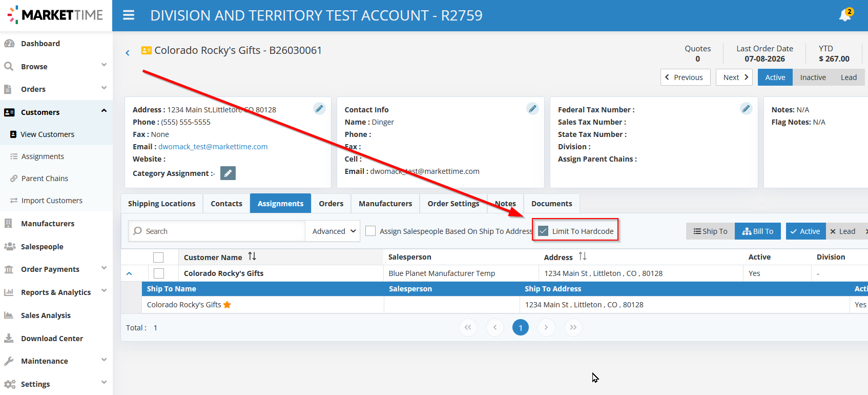Edit Contact Info with pencil icon
The image size is (868, 395).
(x=532, y=109)
